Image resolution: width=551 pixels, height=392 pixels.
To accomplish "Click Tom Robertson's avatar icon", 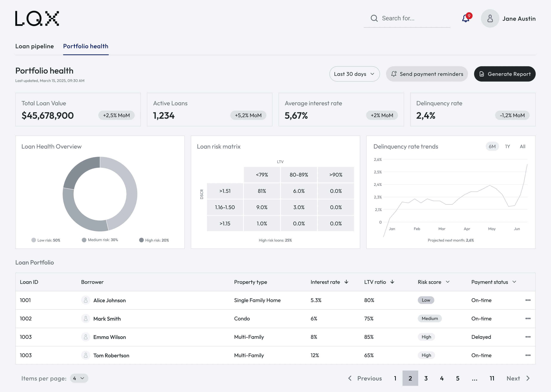I will coord(86,355).
